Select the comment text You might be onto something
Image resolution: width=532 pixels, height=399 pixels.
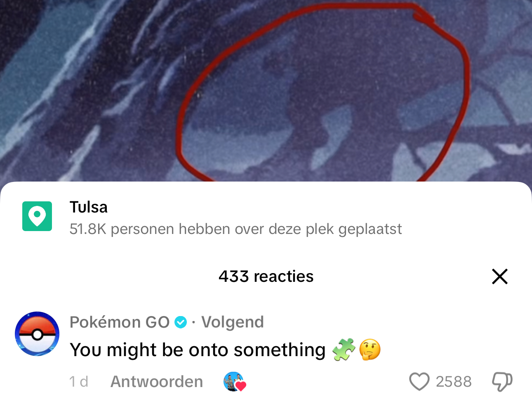198,350
